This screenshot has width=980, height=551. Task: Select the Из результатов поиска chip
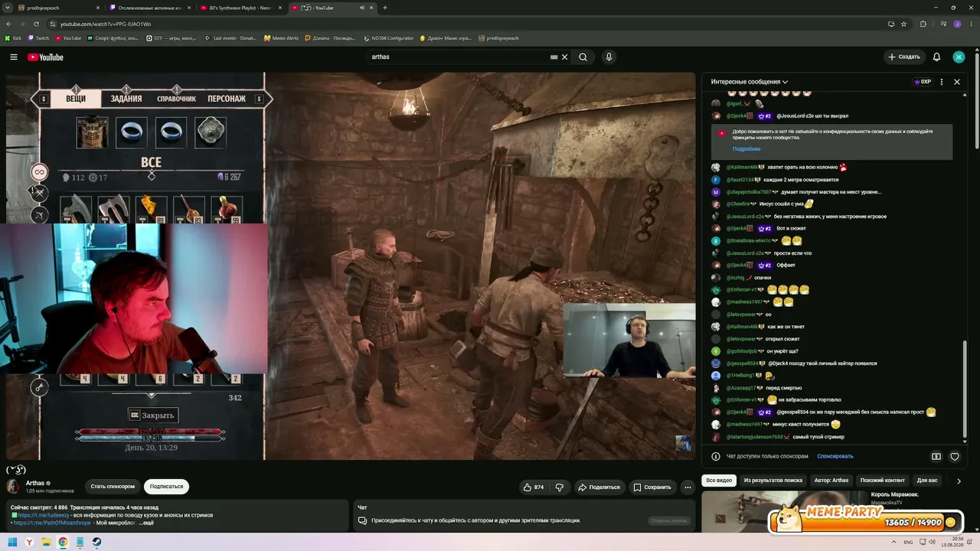pos(773,481)
